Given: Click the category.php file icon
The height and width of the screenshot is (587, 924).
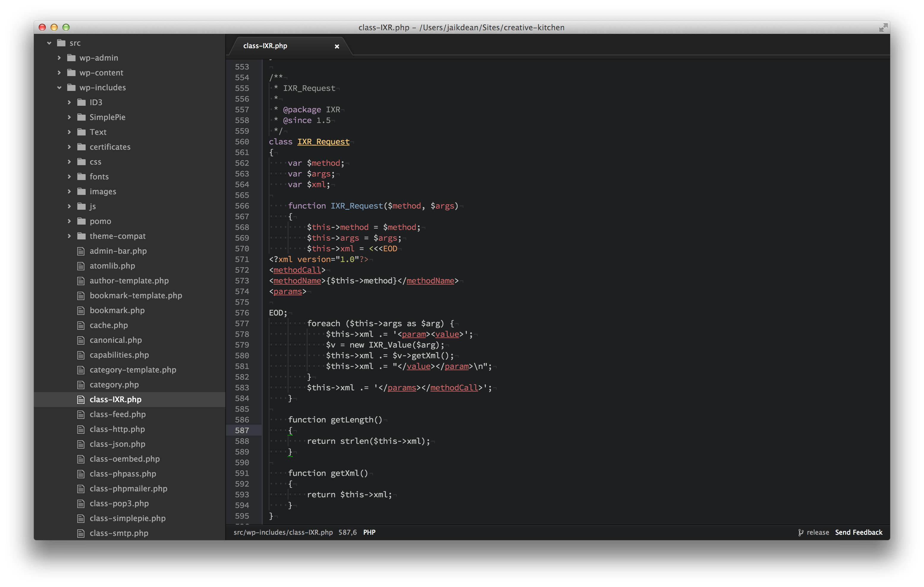Looking at the screenshot, I should (81, 385).
